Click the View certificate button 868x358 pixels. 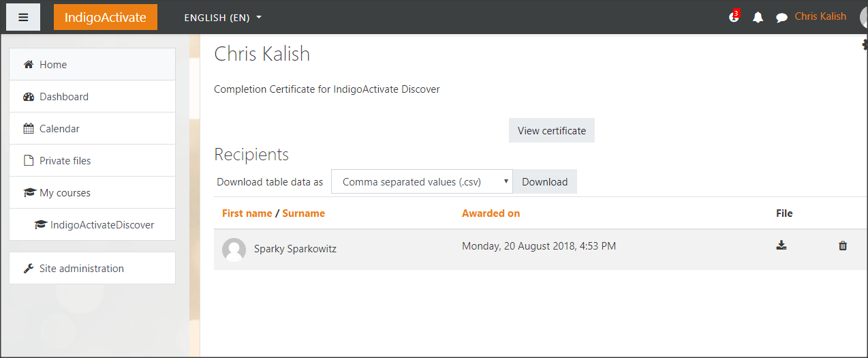pyautogui.click(x=551, y=130)
